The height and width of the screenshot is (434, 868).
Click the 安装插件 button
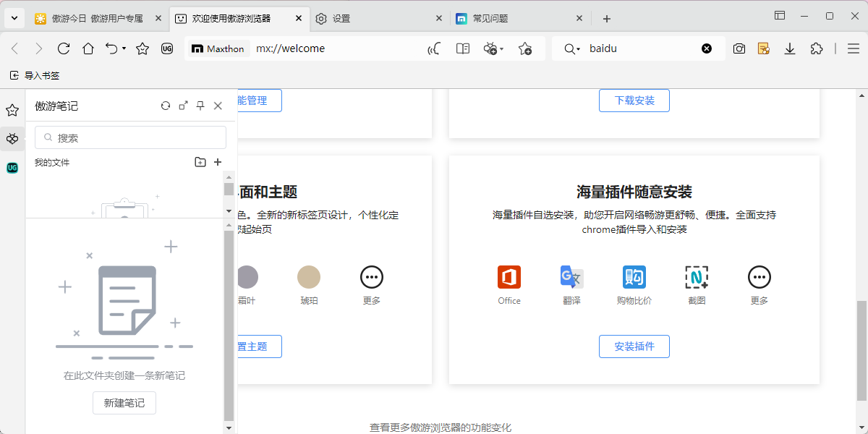634,346
